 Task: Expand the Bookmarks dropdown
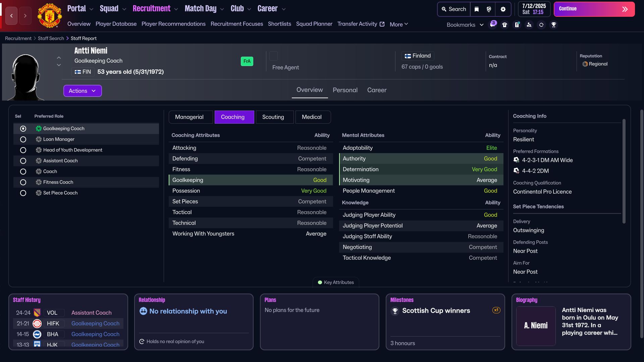tap(465, 25)
